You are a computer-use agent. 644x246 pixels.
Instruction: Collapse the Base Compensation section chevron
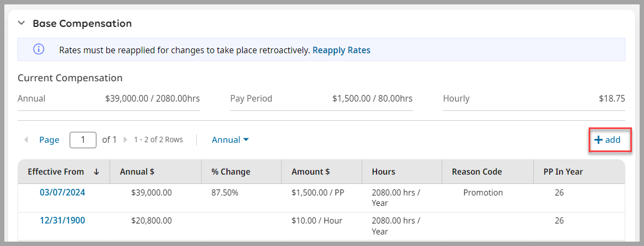pos(21,24)
